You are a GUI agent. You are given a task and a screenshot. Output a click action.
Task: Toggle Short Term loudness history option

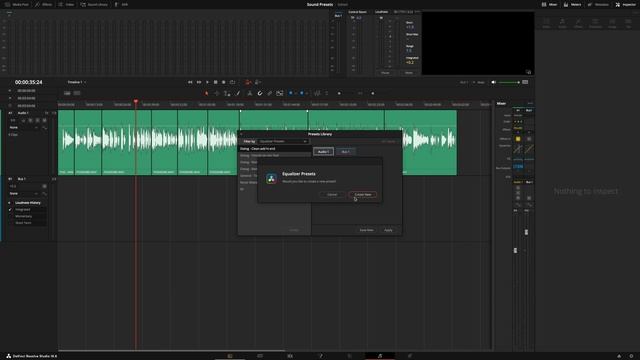pos(23,223)
